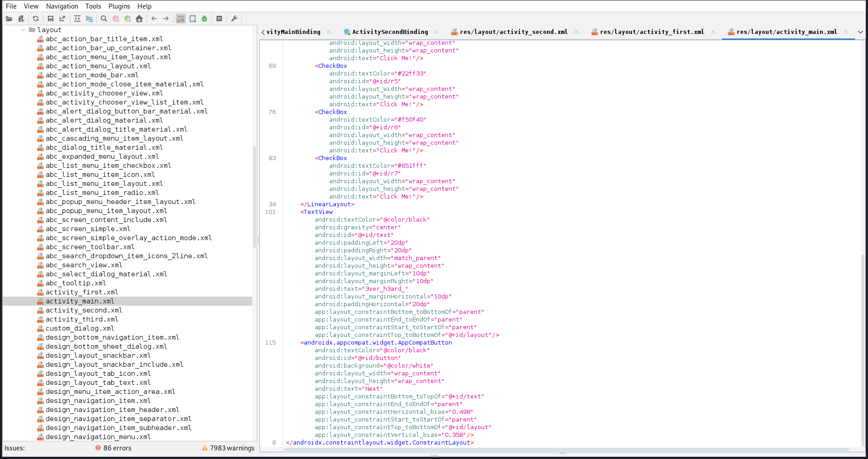Select activity_third.xml in the file tree
Screen dimensions: 868x459
pyautogui.click(x=81, y=319)
